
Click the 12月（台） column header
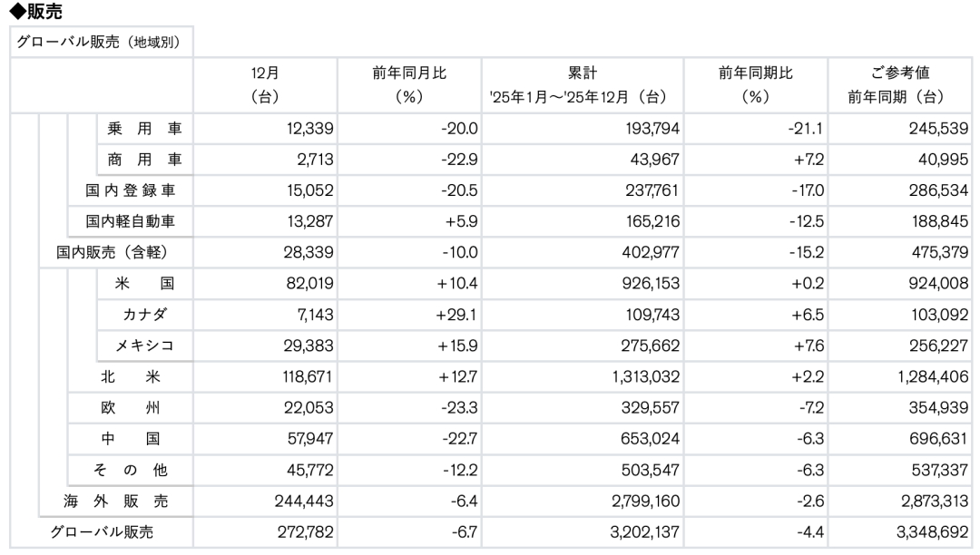click(265, 83)
